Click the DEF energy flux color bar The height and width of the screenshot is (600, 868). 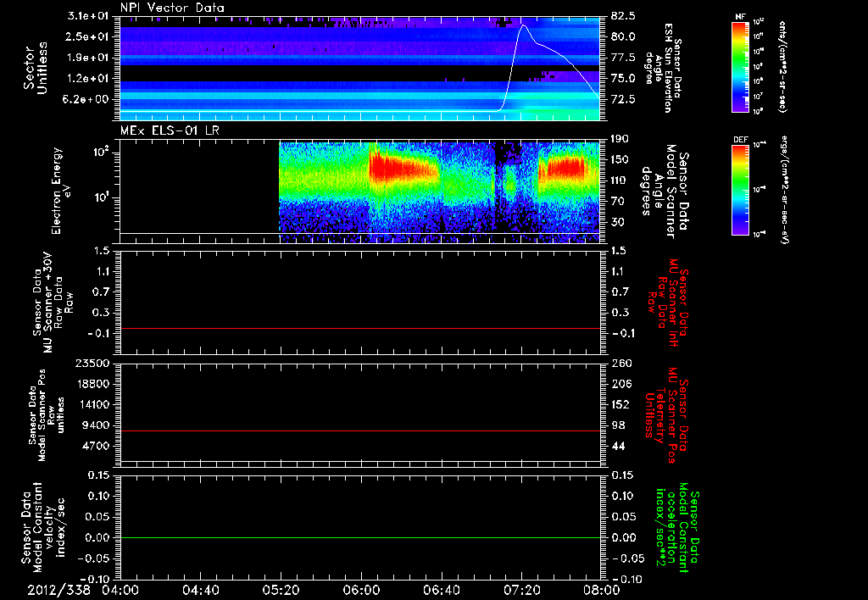740,190
